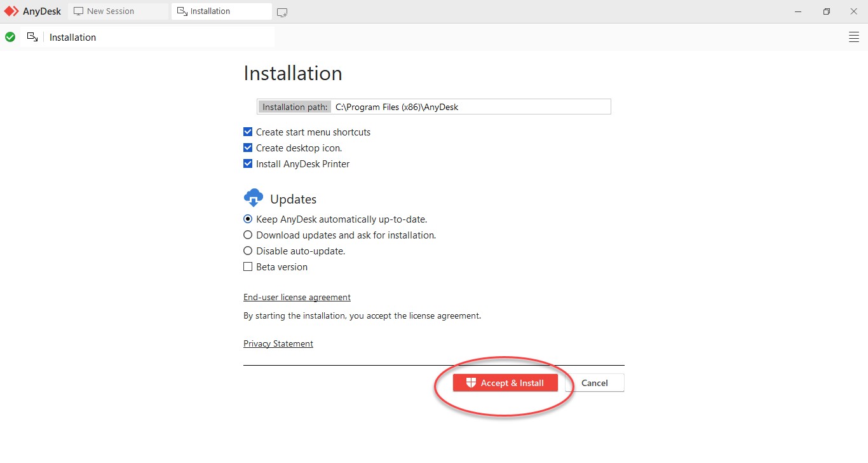Uncheck Create start menu shortcuts
This screenshot has height=463, width=868.
tap(248, 132)
